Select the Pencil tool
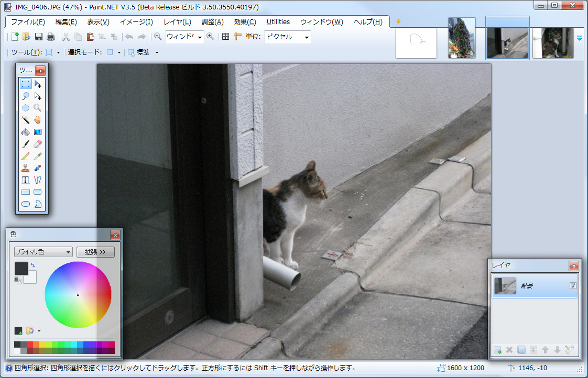Image resolution: width=588 pixels, height=378 pixels. (25, 155)
